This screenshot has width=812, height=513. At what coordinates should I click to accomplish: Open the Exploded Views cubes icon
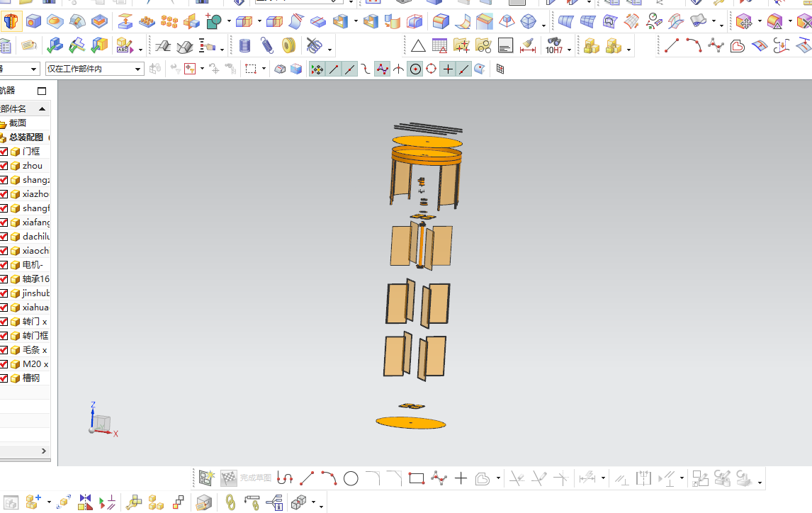click(x=299, y=502)
